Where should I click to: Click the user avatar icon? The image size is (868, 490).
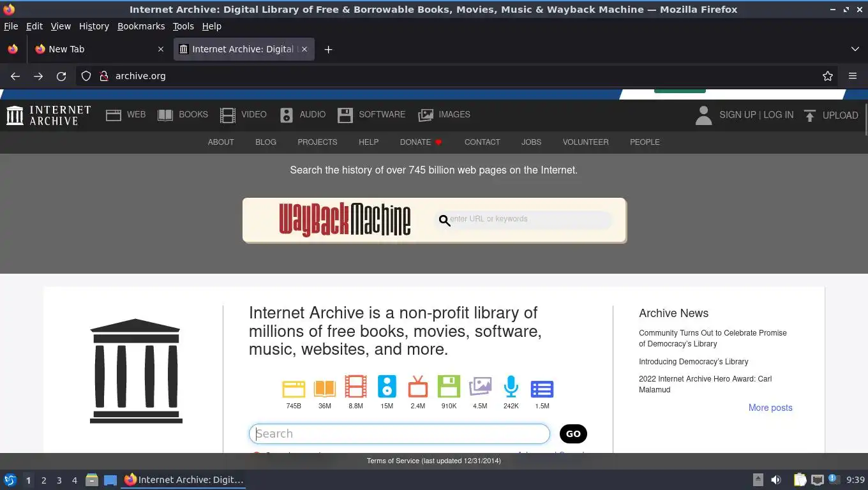pyautogui.click(x=703, y=115)
